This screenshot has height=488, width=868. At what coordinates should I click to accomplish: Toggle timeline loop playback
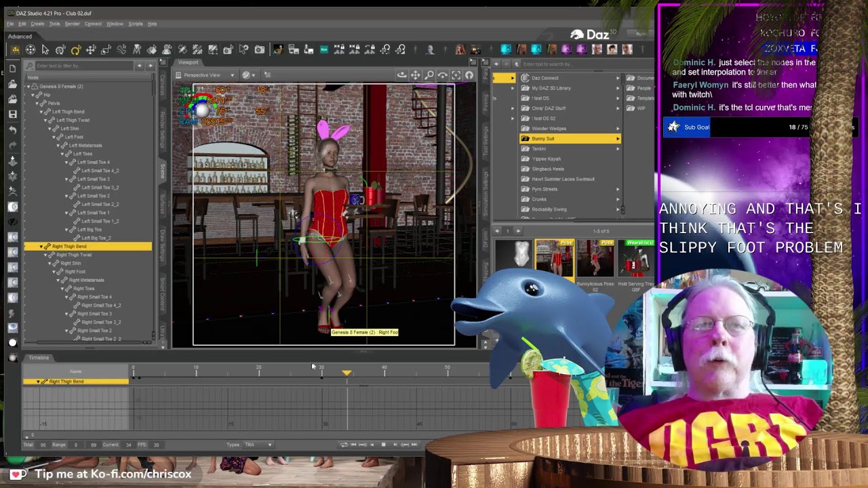(344, 445)
